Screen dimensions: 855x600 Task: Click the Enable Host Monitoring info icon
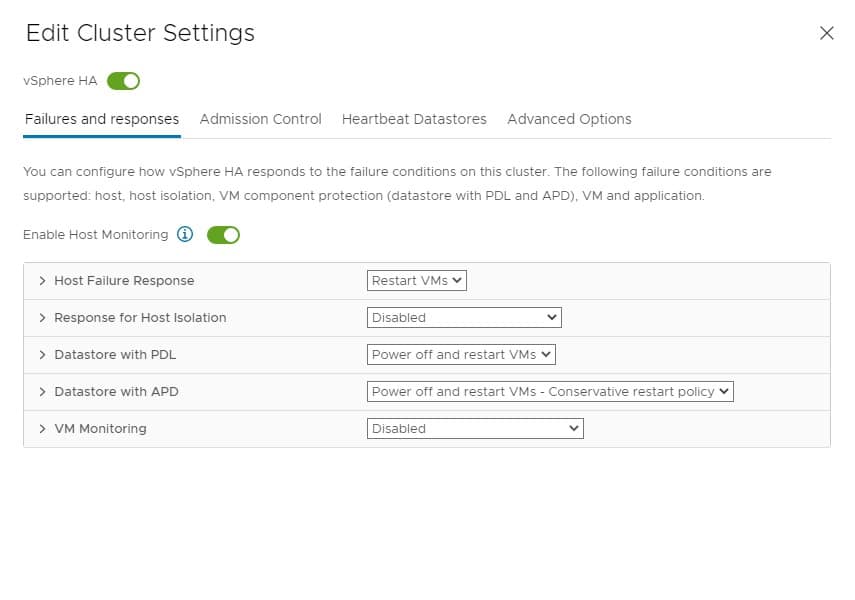pyautogui.click(x=185, y=235)
